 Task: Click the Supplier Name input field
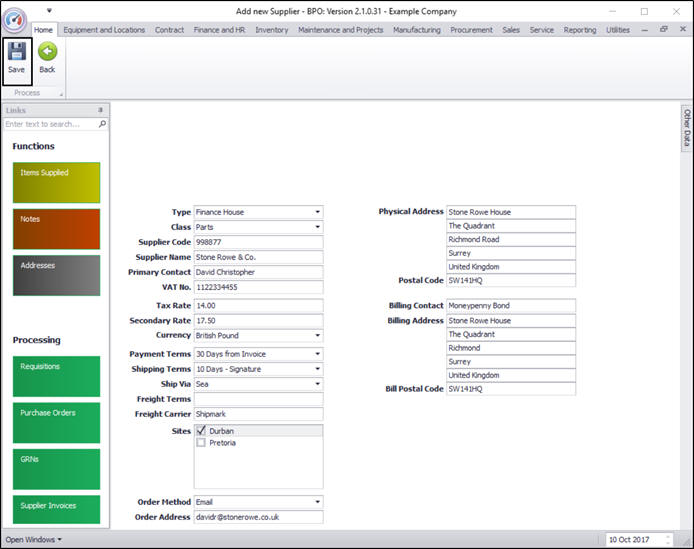tap(258, 257)
